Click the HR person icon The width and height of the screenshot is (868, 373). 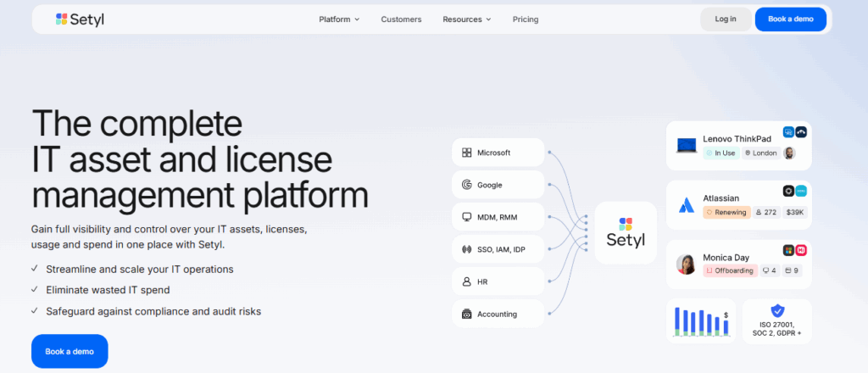(466, 281)
